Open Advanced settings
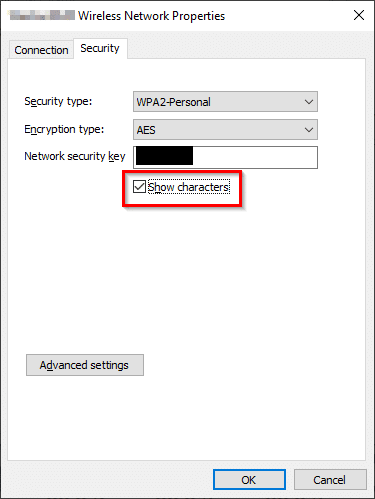The width and height of the screenshot is (375, 499). tap(85, 365)
